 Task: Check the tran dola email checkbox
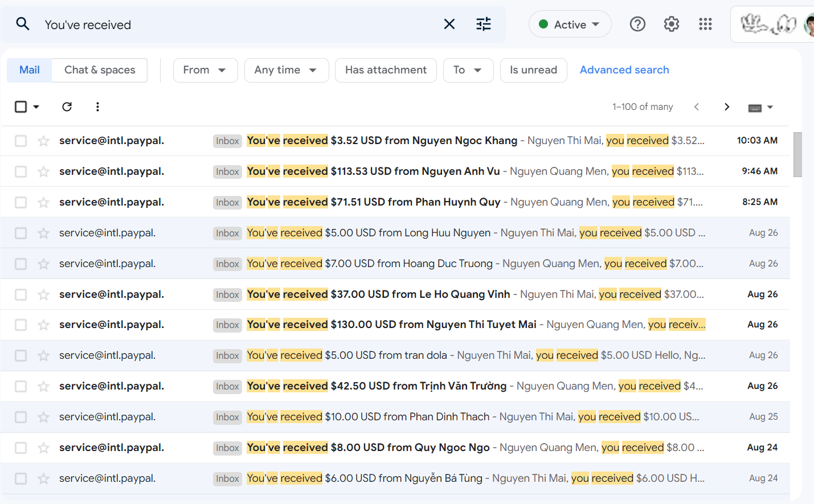click(21, 355)
